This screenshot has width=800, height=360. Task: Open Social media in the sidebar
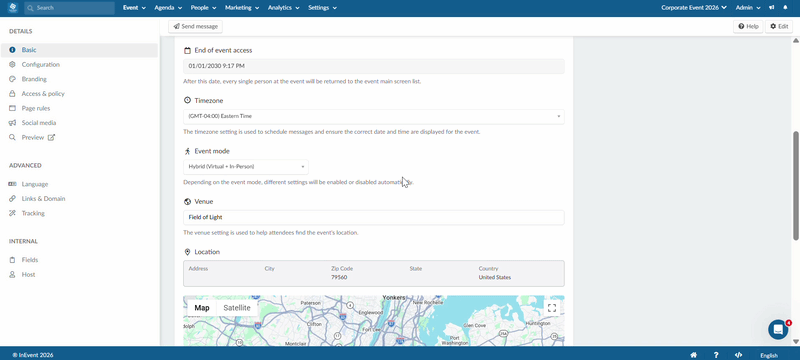(x=39, y=123)
